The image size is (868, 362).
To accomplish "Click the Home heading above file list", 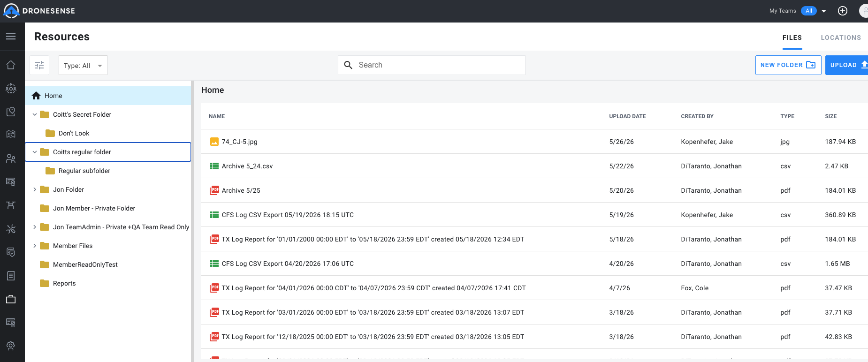I will [213, 90].
